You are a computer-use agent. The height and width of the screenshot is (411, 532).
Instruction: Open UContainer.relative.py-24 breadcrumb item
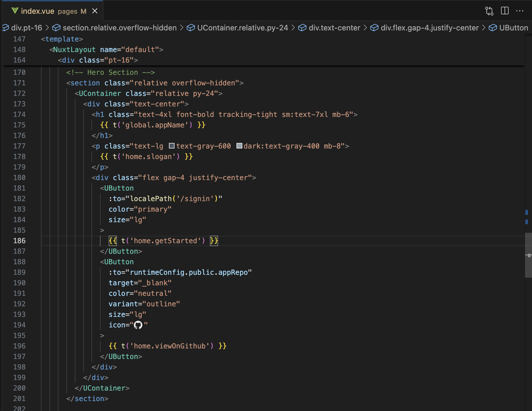pyautogui.click(x=242, y=28)
